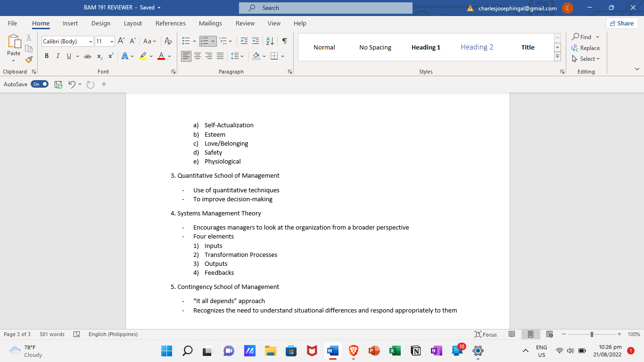Insert a bulleted list
Viewport: 644px width, 362px height.
186,41
